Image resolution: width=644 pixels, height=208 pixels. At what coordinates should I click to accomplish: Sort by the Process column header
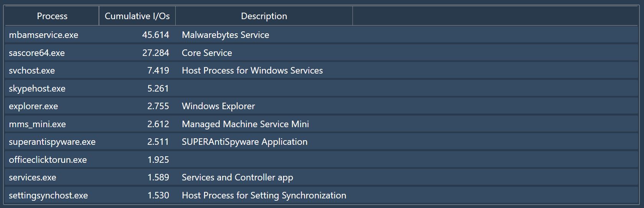[52, 16]
